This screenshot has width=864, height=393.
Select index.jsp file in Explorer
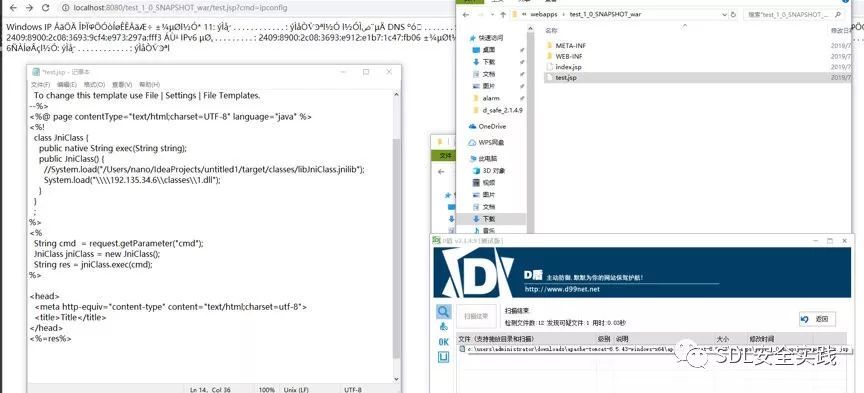coord(568,67)
